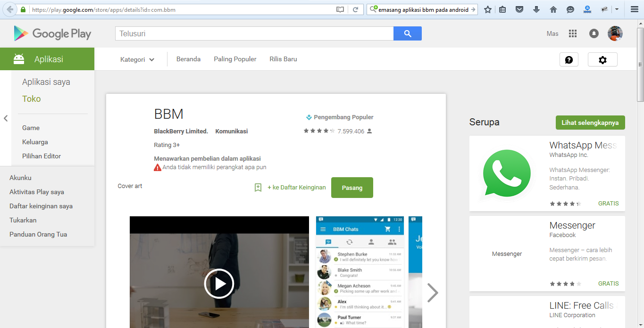This screenshot has width=644, height=328.
Task: Select Aplikasi saya in sidebar
Action: pos(46,82)
